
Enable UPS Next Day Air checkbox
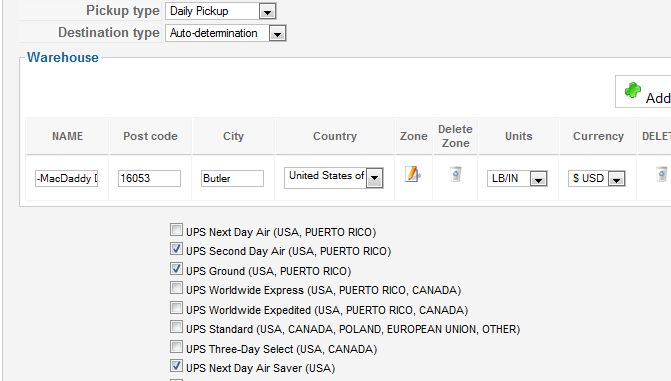[x=176, y=230]
